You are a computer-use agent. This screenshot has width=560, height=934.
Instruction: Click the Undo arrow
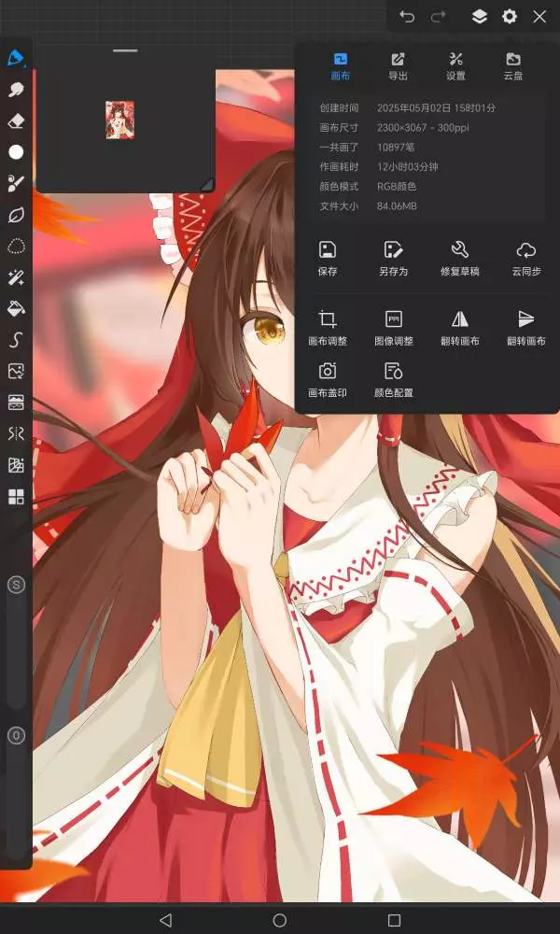click(x=407, y=17)
